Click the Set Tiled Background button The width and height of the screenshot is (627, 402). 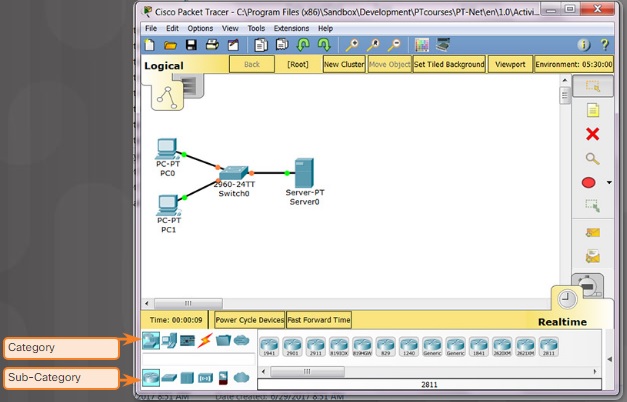click(449, 64)
